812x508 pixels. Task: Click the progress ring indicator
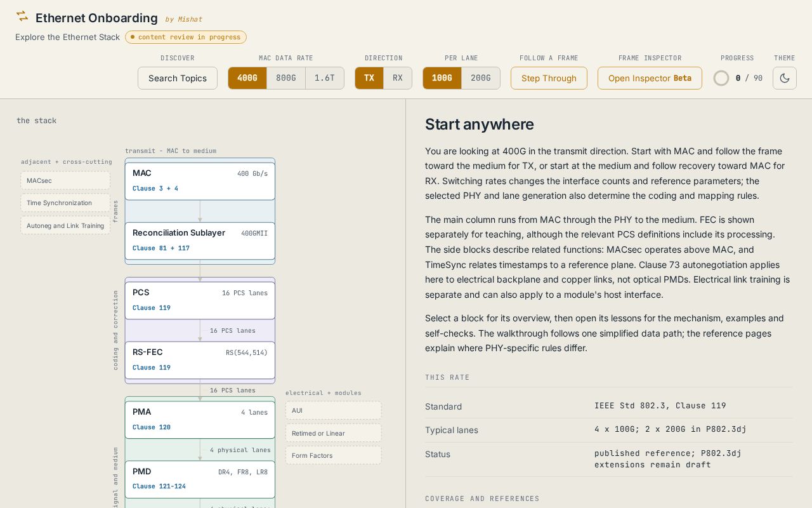721,78
